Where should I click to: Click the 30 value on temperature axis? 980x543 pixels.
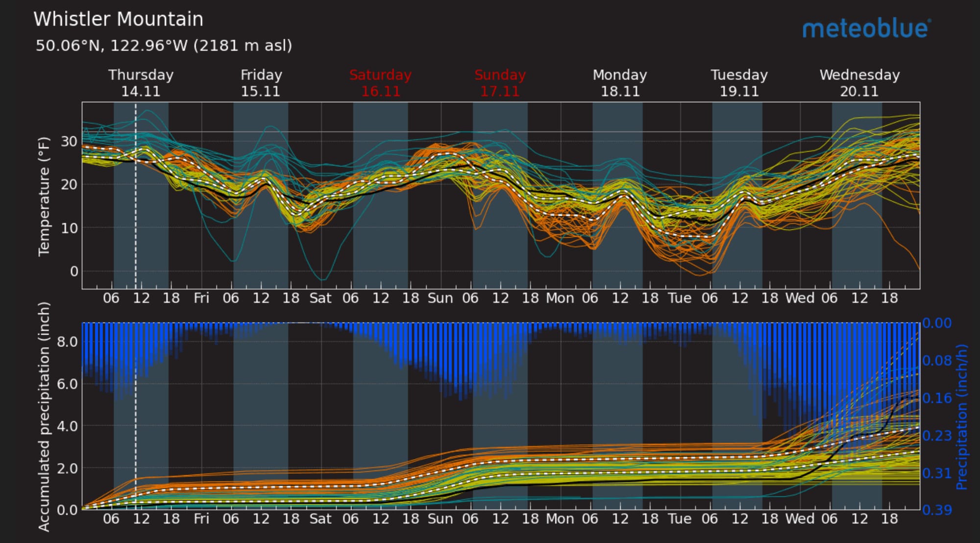pyautogui.click(x=69, y=142)
